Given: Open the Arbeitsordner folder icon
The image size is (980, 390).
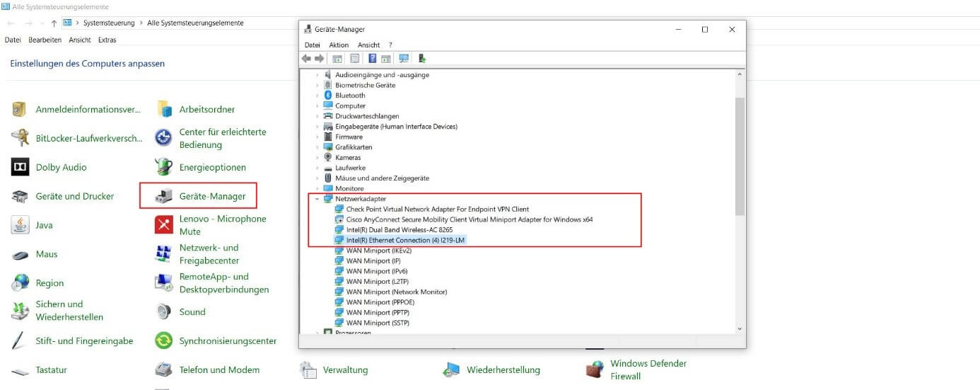Looking at the screenshot, I should (x=164, y=109).
